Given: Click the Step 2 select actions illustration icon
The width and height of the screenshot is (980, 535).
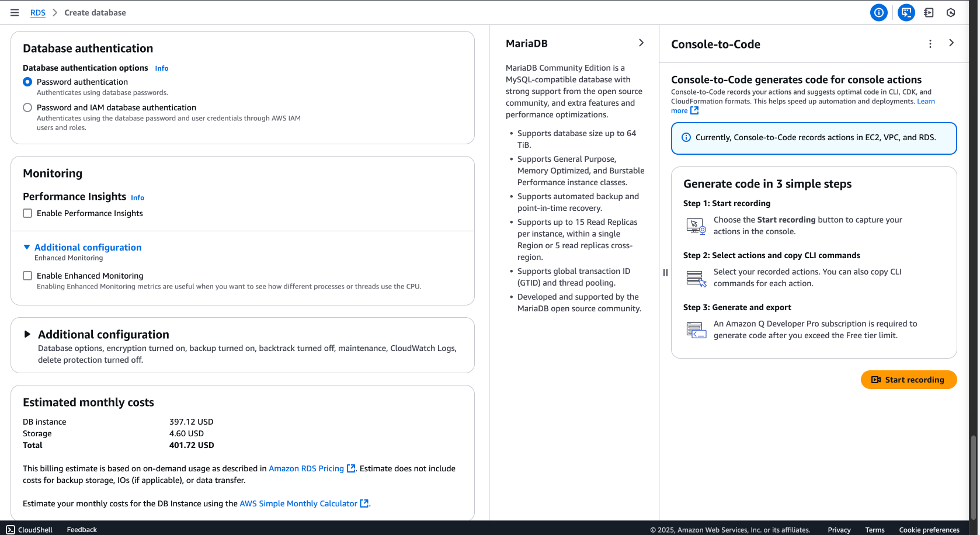Looking at the screenshot, I should [696, 279].
